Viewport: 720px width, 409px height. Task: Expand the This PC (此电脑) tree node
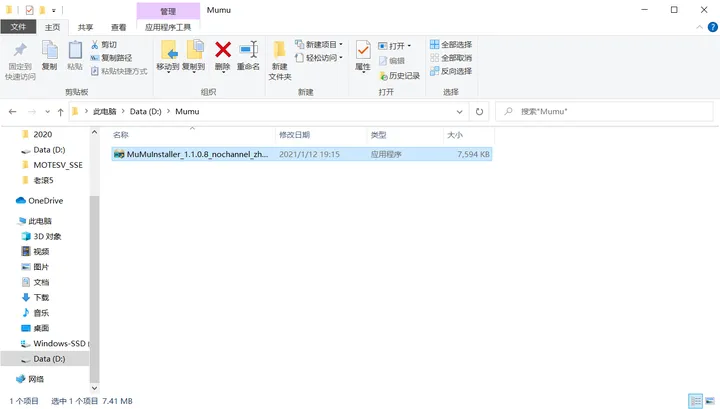tap(9, 220)
